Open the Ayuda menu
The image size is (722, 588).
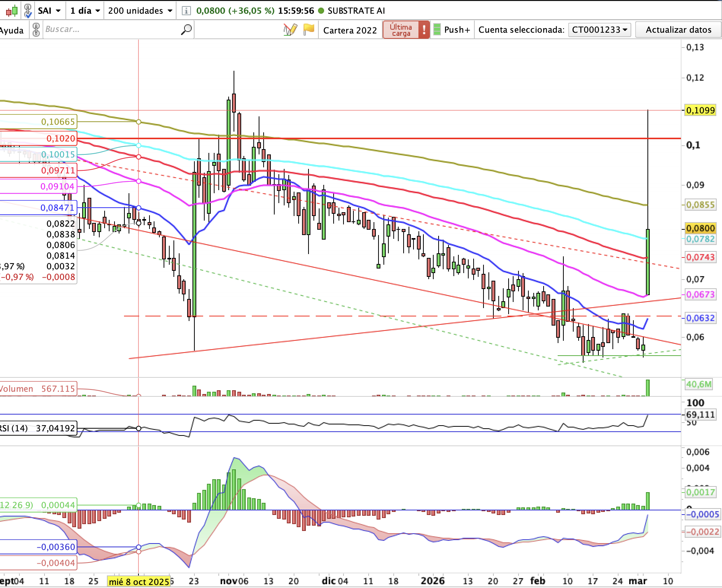tap(11, 30)
